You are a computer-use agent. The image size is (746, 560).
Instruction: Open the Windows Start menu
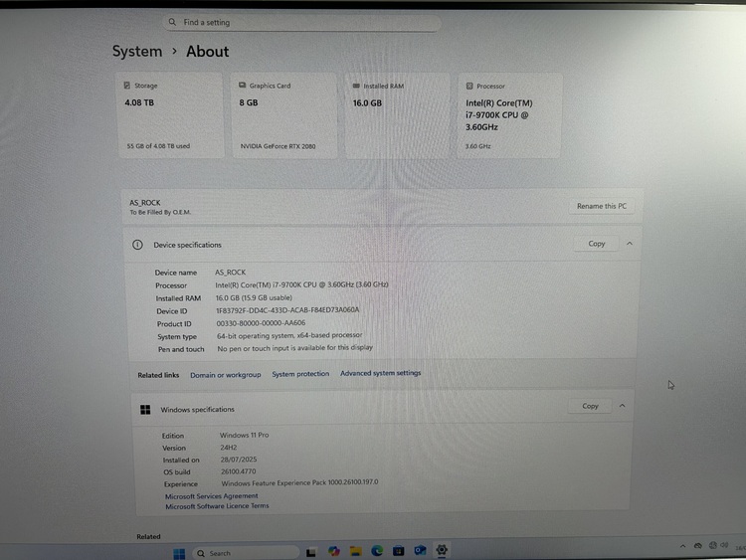click(x=179, y=553)
